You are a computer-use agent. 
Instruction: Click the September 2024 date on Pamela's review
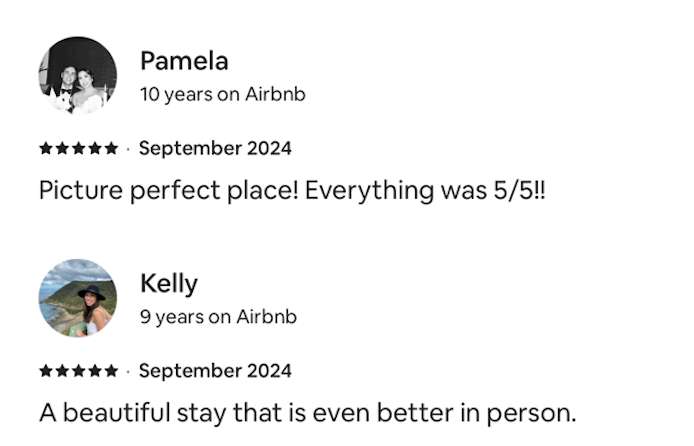pyautogui.click(x=215, y=149)
